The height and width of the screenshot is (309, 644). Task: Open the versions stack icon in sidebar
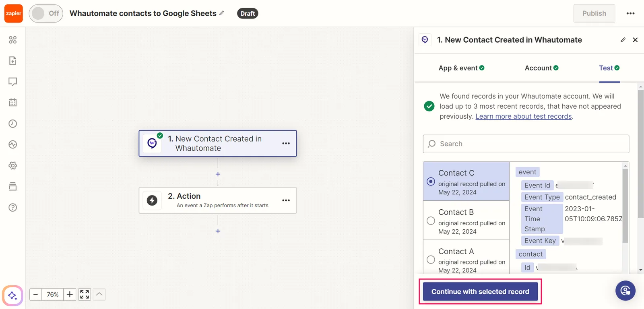pyautogui.click(x=13, y=186)
